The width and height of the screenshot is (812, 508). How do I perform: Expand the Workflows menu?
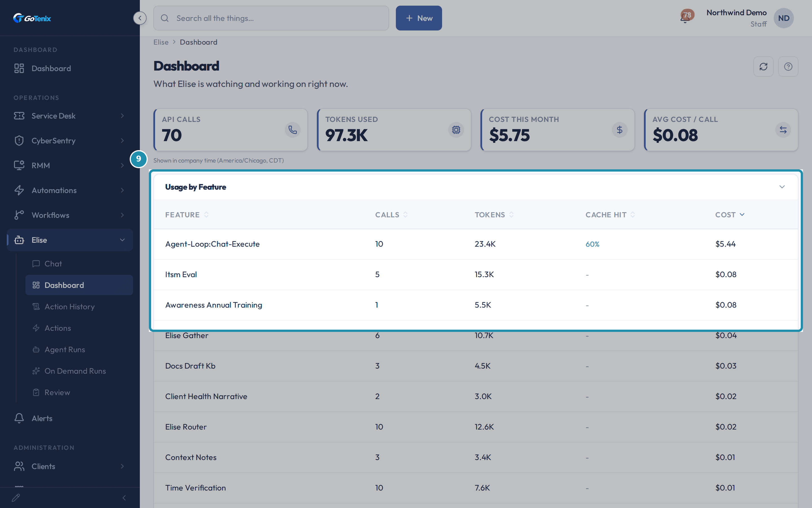click(70, 215)
